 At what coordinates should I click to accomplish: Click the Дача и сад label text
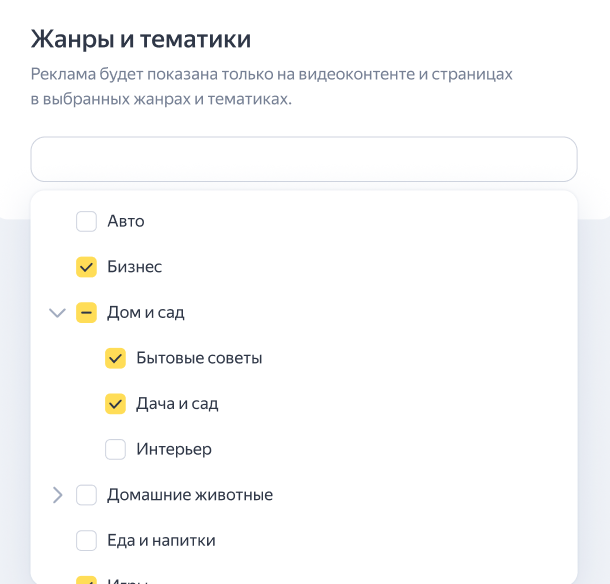[177, 404]
